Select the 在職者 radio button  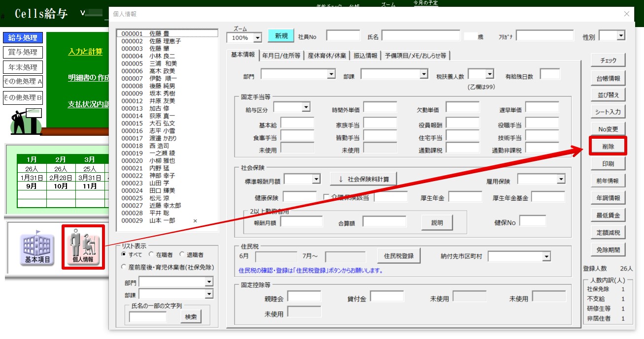(152, 255)
